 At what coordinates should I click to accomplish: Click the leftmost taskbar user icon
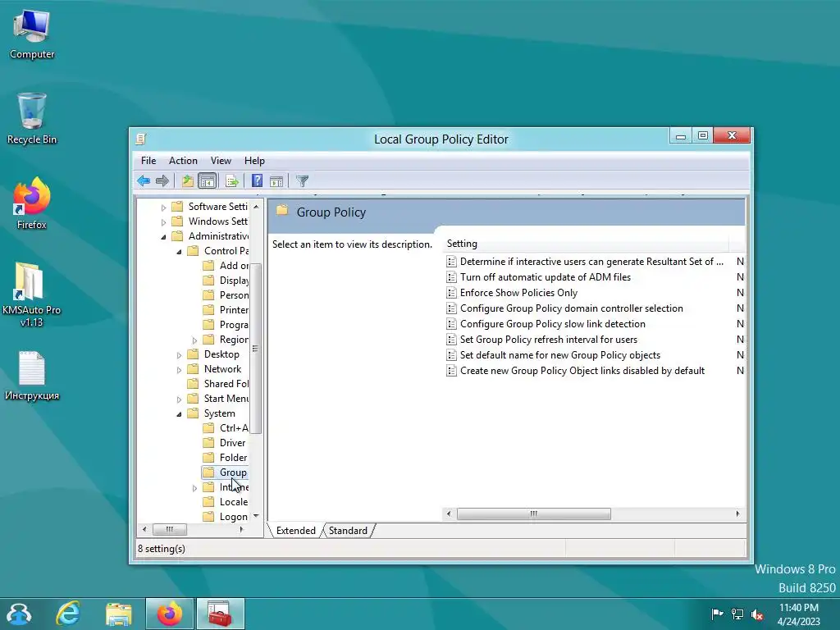coord(19,614)
